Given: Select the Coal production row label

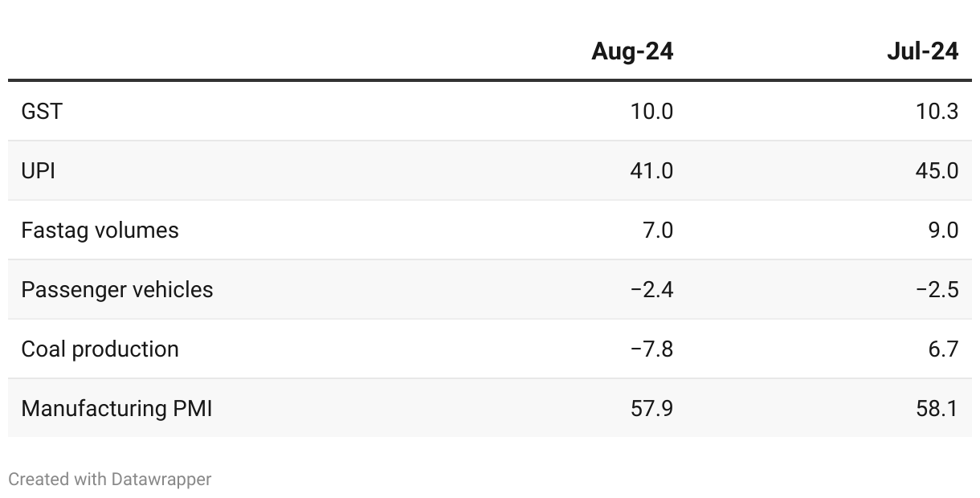Looking at the screenshot, I should point(100,349).
